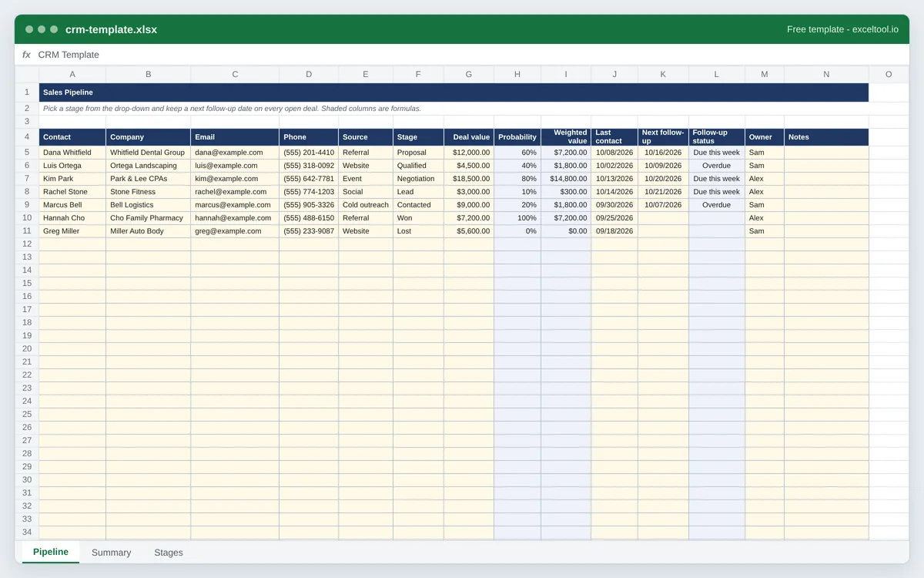Open the Lead stage cell
Image resolution: width=924 pixels, height=578 pixels.
coord(419,192)
